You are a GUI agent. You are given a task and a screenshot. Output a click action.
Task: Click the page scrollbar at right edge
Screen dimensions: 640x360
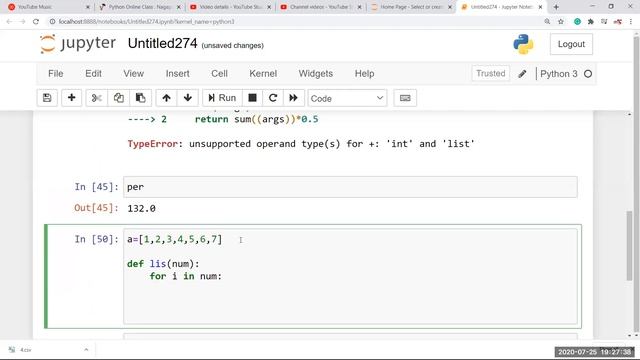point(636,184)
